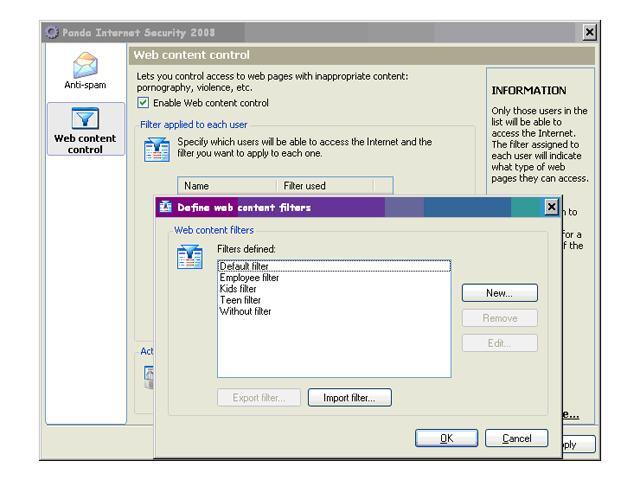Open the Anti-spam section icon

coord(85,66)
